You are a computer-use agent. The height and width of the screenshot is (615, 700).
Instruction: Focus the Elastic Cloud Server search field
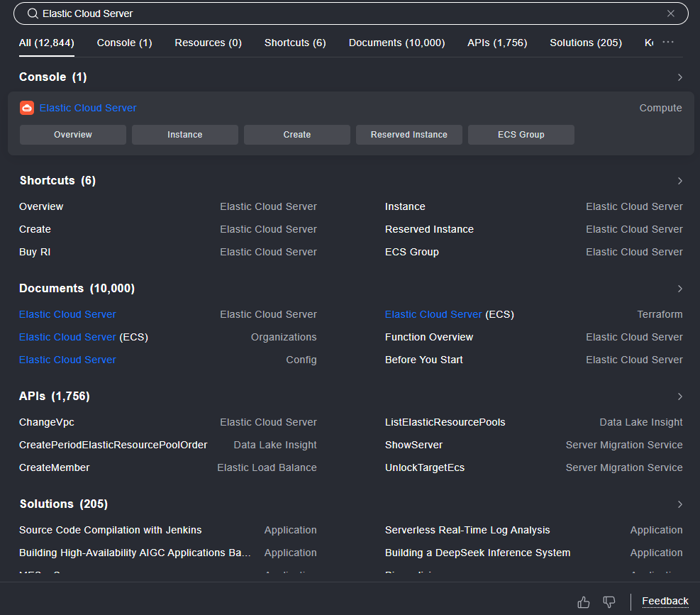tap(350, 14)
